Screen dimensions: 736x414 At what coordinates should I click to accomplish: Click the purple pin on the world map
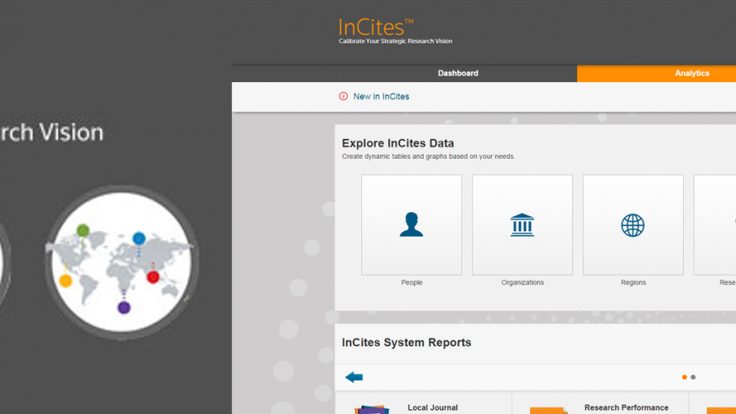click(124, 308)
